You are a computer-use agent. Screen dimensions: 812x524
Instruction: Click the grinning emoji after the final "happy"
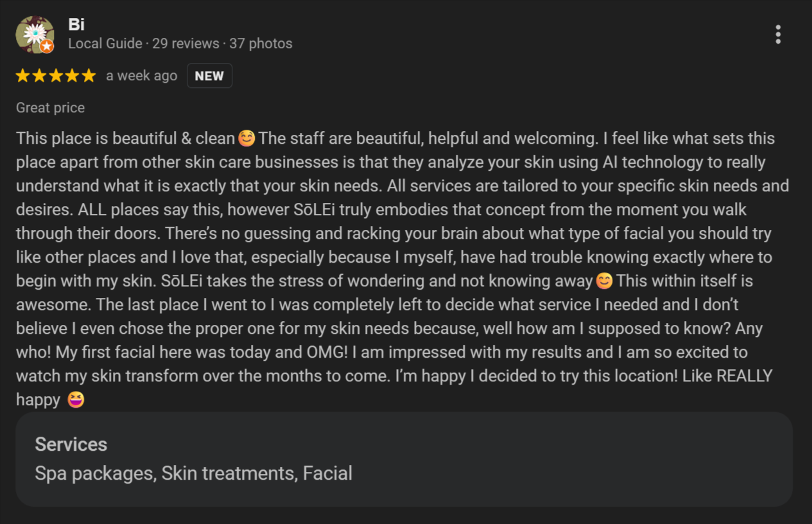[x=76, y=400]
